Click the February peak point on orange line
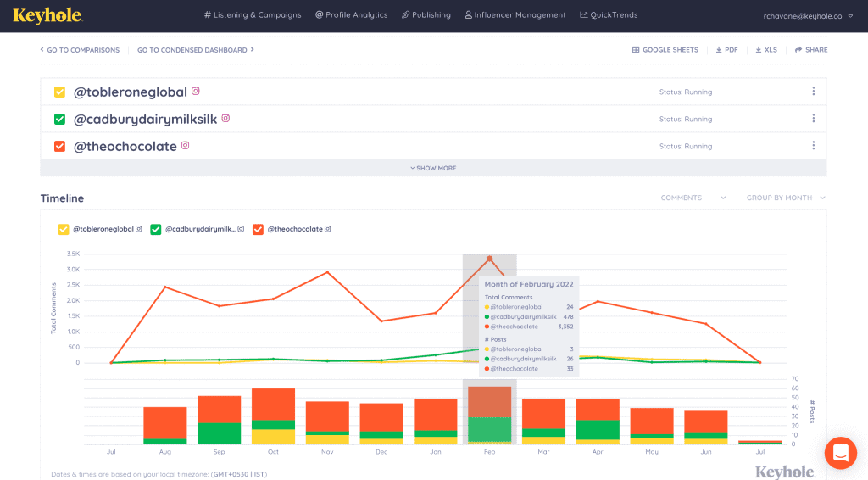 point(489,259)
